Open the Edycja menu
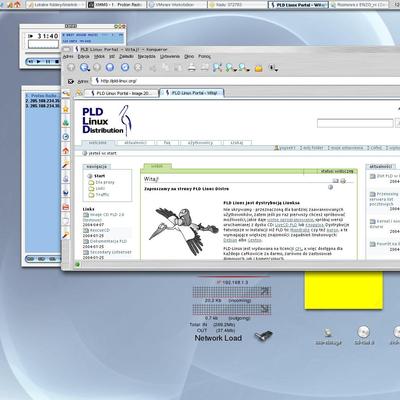Viewport: 400px width, 400px height. coord(83,57)
